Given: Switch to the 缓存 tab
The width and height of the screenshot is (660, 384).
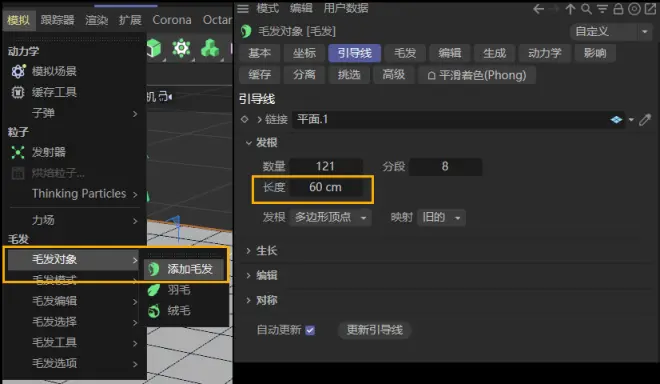Looking at the screenshot, I should pyautogui.click(x=259, y=75).
